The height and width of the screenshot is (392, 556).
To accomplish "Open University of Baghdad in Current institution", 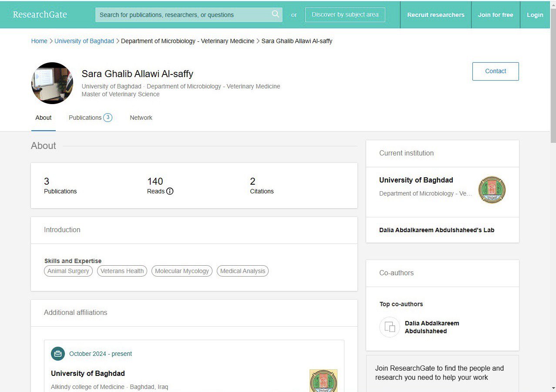I will (x=416, y=180).
